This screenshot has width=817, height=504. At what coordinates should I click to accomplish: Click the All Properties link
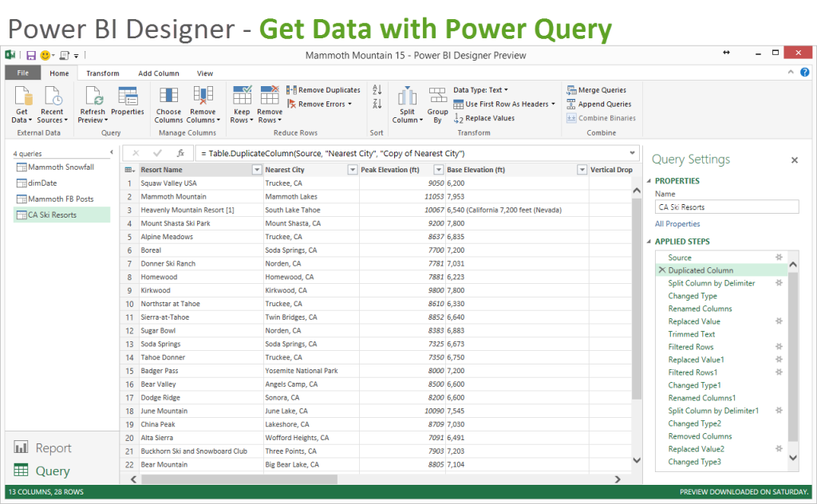677,224
